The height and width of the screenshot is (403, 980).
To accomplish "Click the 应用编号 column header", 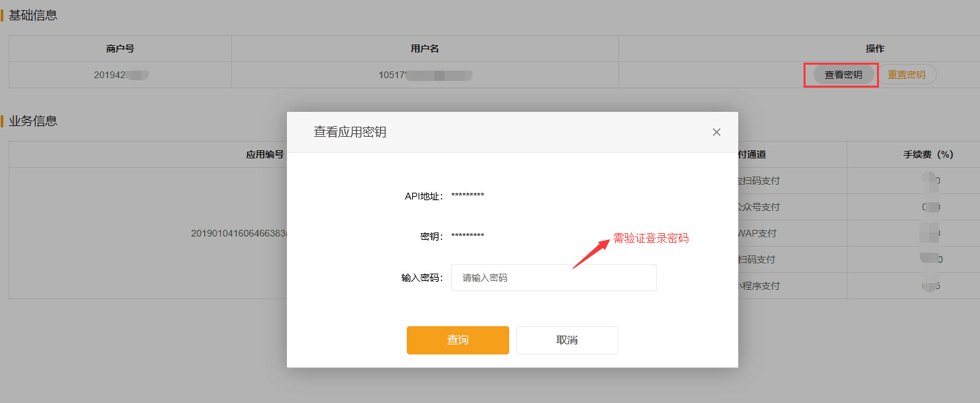I will click(265, 154).
